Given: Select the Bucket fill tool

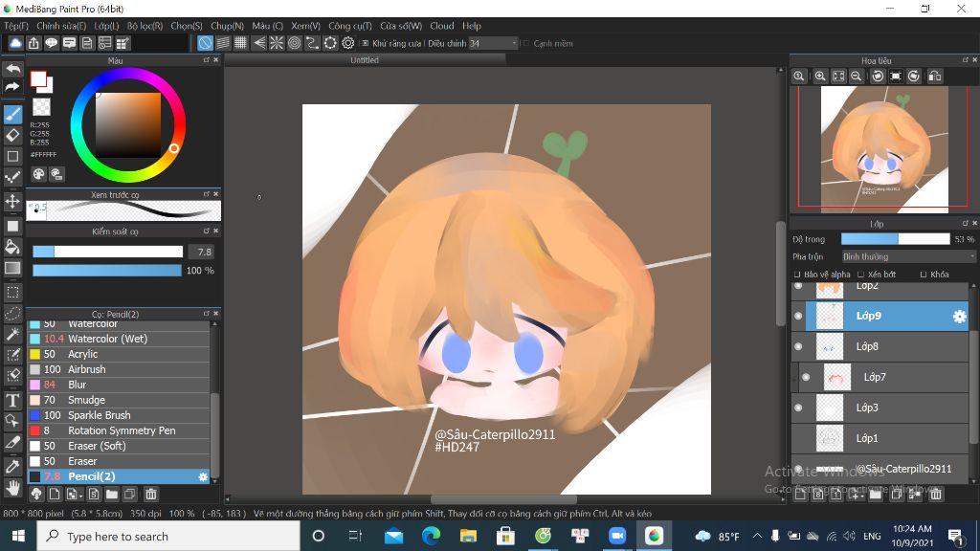Looking at the screenshot, I should pos(12,247).
